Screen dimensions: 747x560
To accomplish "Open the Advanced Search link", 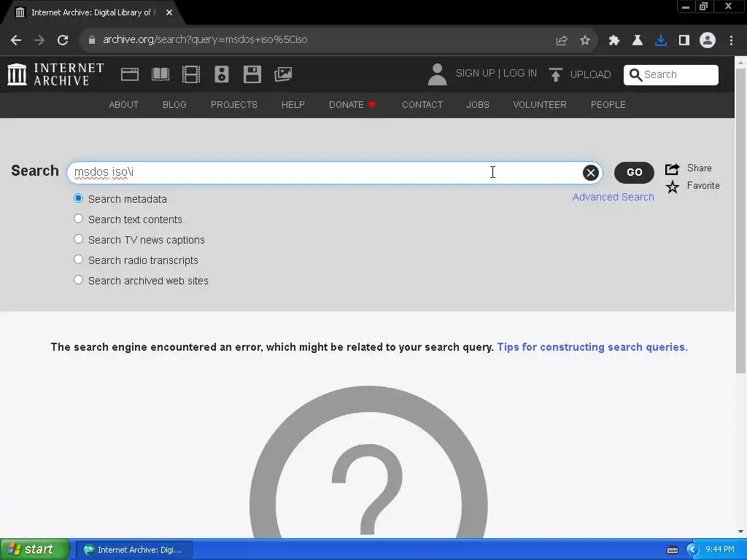I will [613, 197].
